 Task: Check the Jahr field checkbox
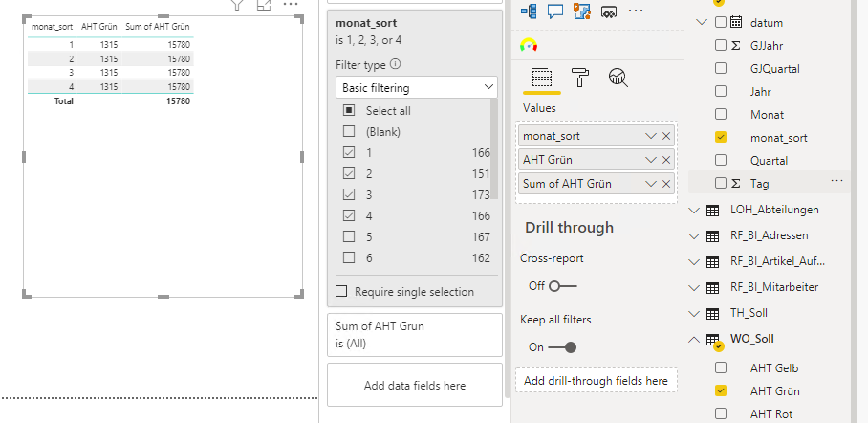pyautogui.click(x=721, y=91)
